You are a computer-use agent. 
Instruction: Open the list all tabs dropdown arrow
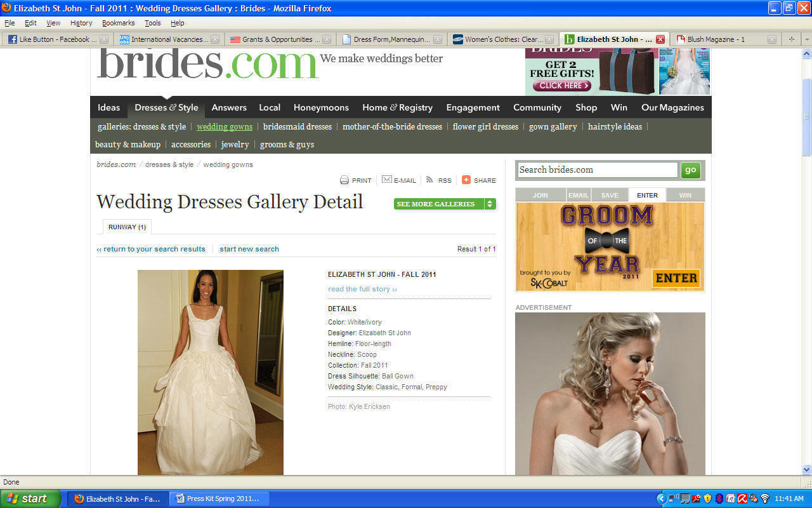(x=807, y=39)
